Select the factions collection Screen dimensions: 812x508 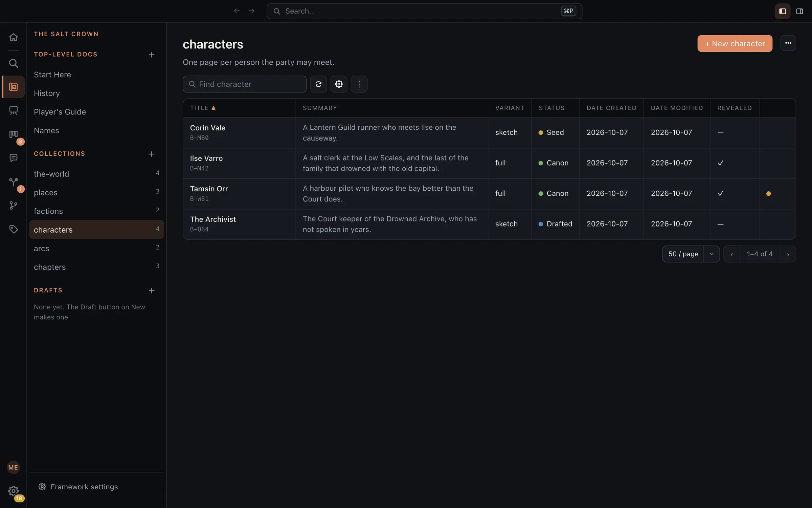pyautogui.click(x=96, y=211)
